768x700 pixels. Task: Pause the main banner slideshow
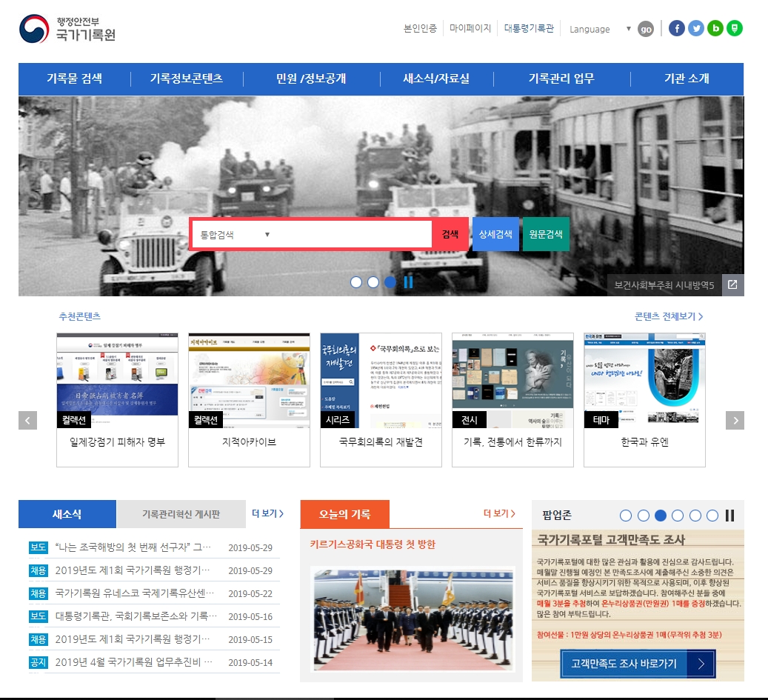[x=408, y=282]
